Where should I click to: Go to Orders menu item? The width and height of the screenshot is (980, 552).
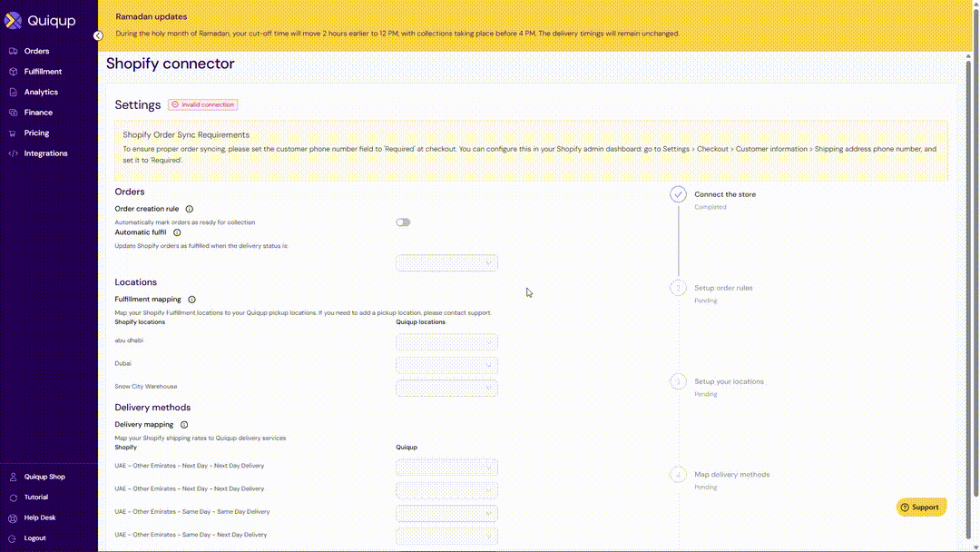click(x=37, y=51)
